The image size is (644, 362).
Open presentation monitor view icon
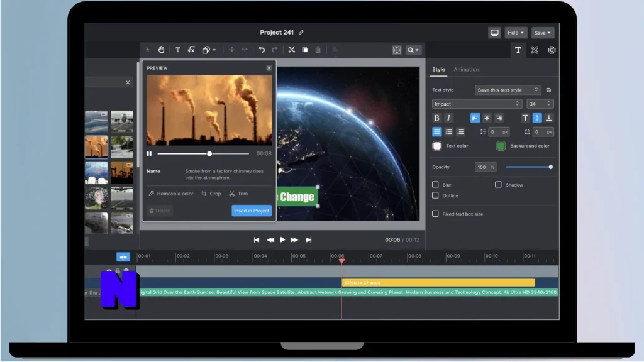pos(494,33)
